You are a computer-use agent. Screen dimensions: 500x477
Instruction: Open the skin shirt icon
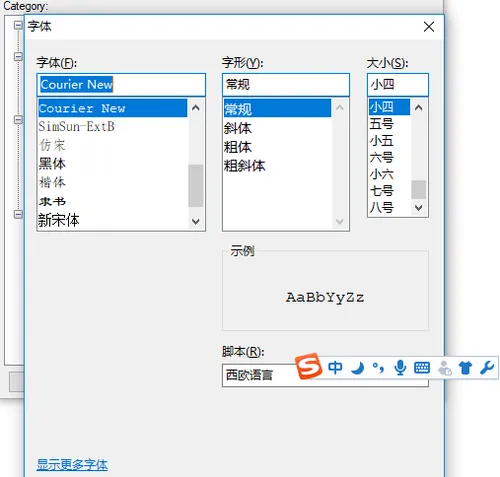(465, 368)
